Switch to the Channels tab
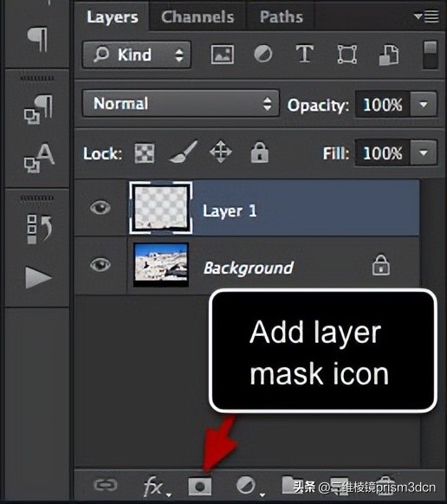The width and height of the screenshot is (447, 504). (x=198, y=17)
